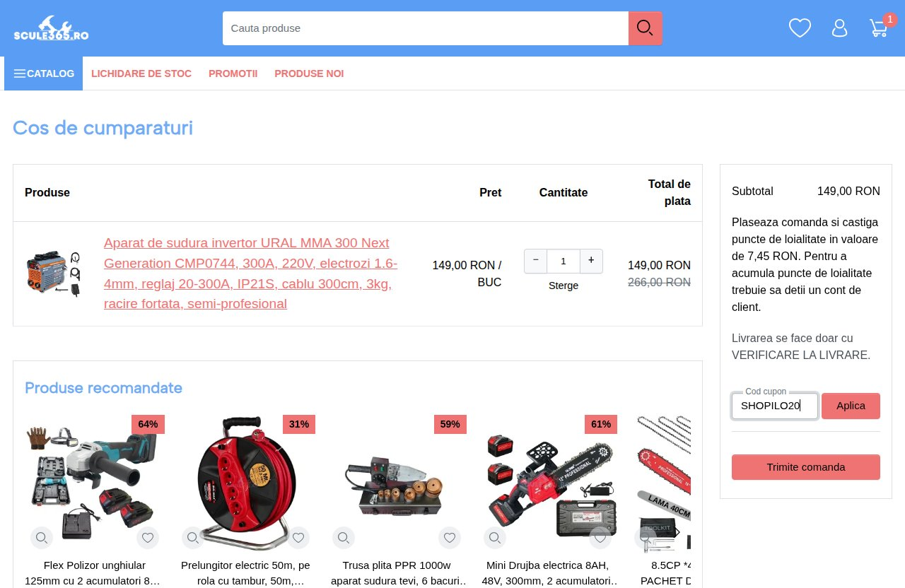
Task: Click the Trimite comanda button
Action: tap(806, 467)
